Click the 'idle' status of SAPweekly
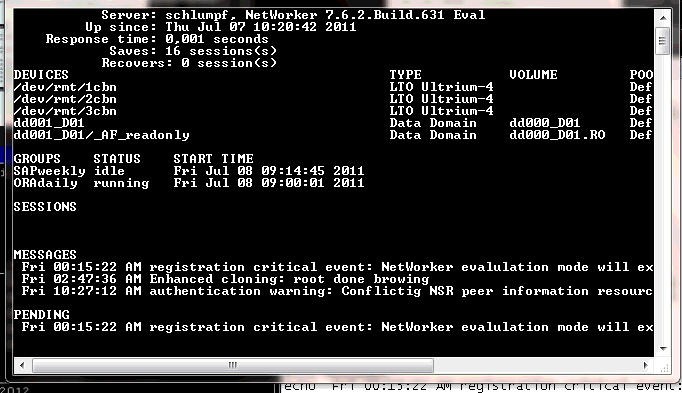The width and height of the screenshot is (682, 393). tap(109, 171)
